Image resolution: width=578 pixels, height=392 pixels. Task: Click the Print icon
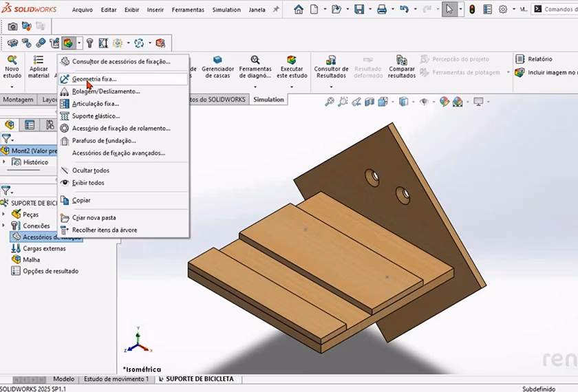coord(381,10)
